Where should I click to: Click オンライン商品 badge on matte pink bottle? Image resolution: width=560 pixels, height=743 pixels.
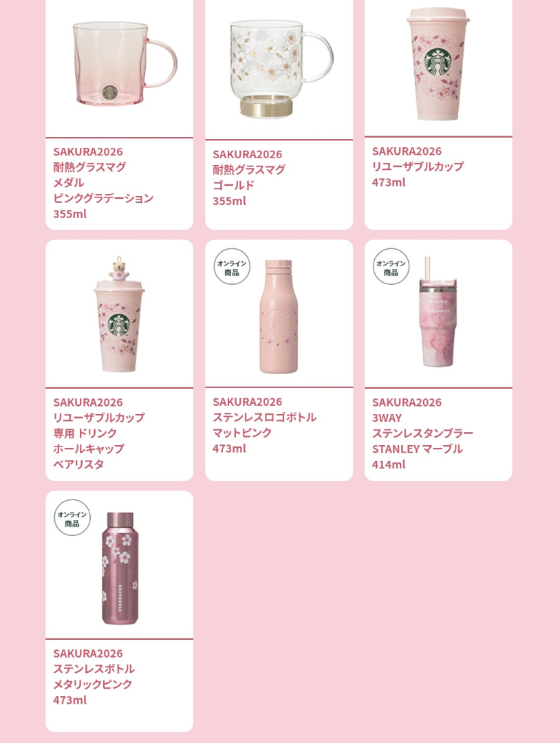tap(232, 267)
